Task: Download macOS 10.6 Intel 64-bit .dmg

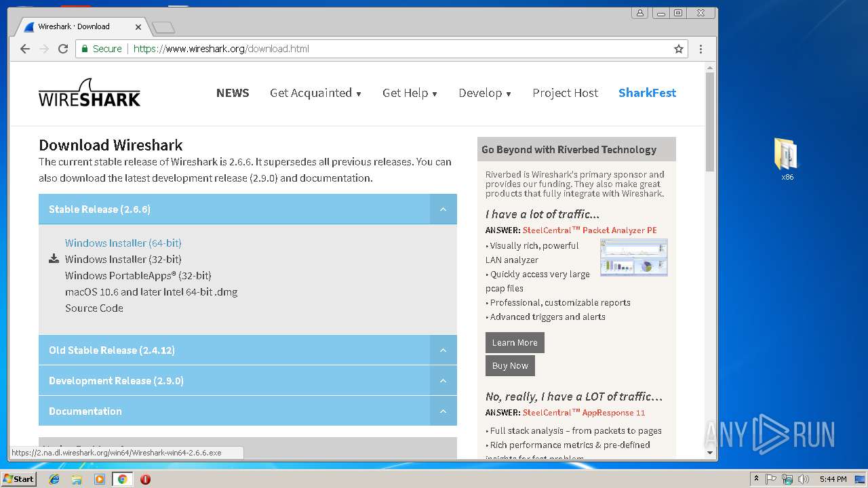Action: tap(151, 291)
